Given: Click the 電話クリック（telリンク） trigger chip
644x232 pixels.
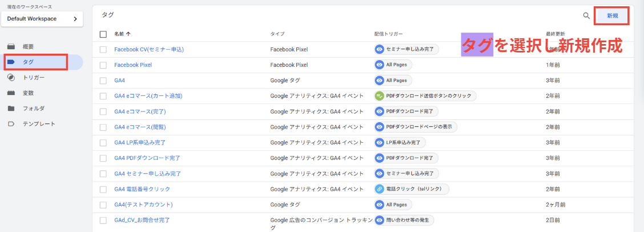Looking at the screenshot, I should (x=412, y=189).
